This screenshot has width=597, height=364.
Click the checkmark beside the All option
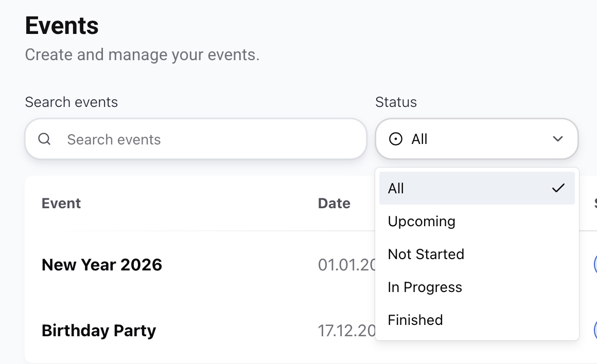tap(558, 188)
